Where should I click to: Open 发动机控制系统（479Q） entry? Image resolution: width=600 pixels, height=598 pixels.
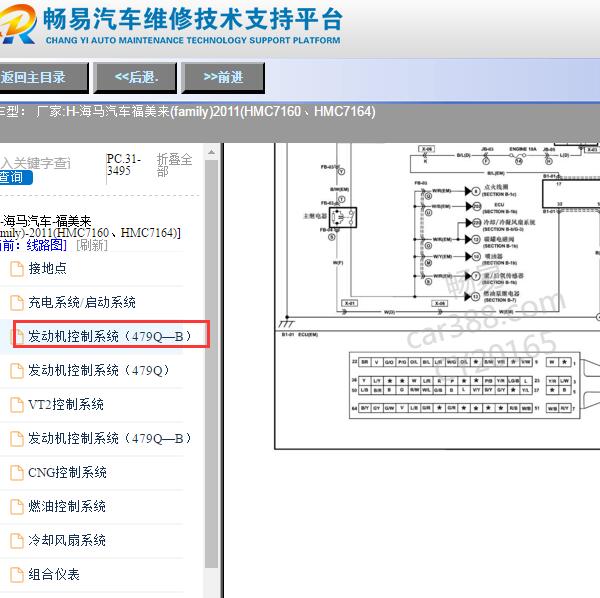pos(99,370)
